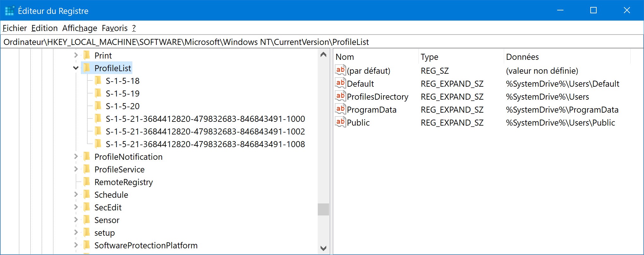The width and height of the screenshot is (644, 255).
Task: Select the RemoteRegistry key label
Action: [123, 182]
